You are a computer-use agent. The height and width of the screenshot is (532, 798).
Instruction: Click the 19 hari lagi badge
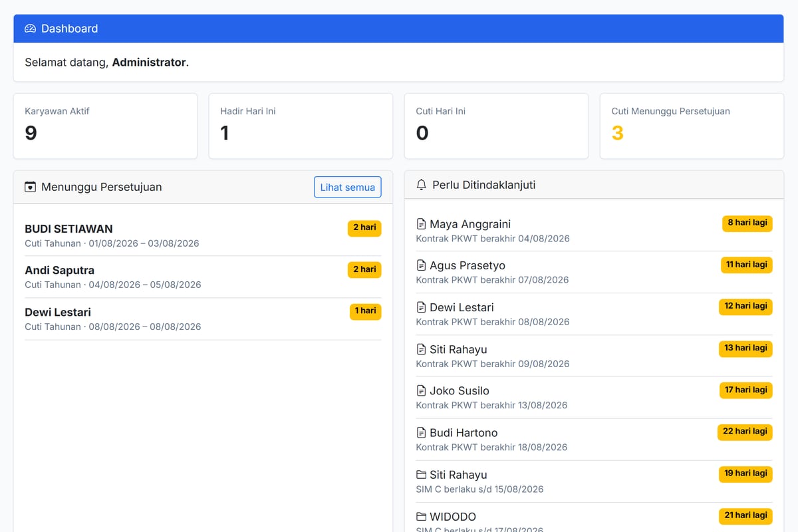click(x=746, y=473)
